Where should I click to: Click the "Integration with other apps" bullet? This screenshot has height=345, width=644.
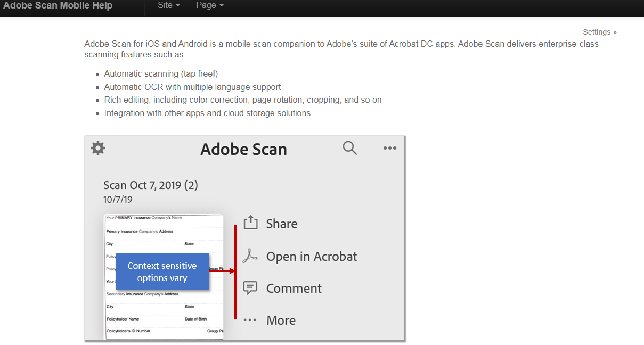click(207, 113)
